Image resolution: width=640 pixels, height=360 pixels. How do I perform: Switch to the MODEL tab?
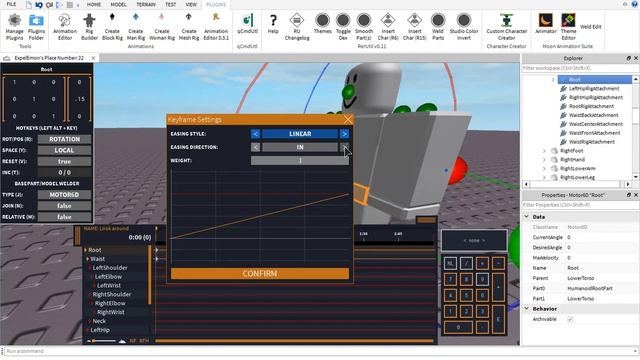click(118, 4)
